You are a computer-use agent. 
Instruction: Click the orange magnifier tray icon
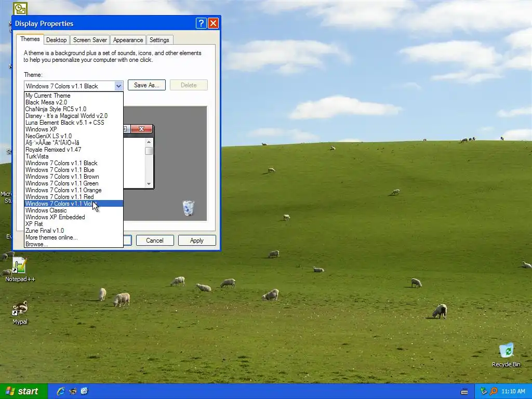click(494, 391)
